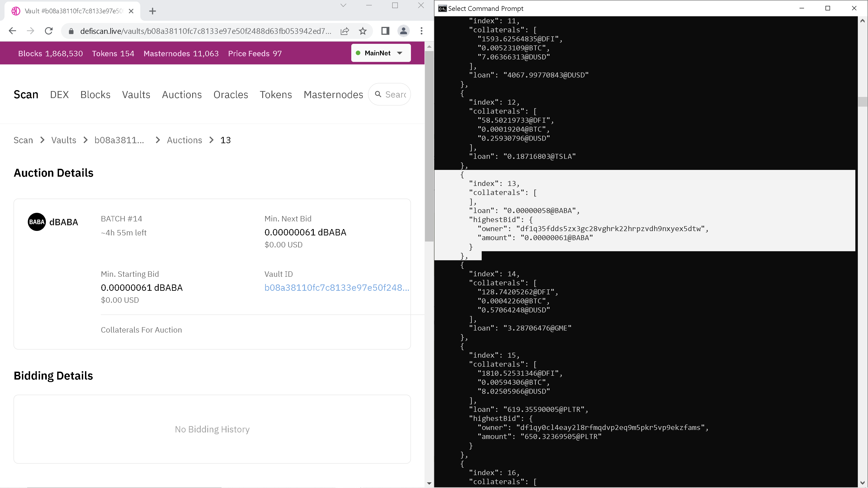
Task: Bookmark this page with star icon
Action: coord(363,31)
